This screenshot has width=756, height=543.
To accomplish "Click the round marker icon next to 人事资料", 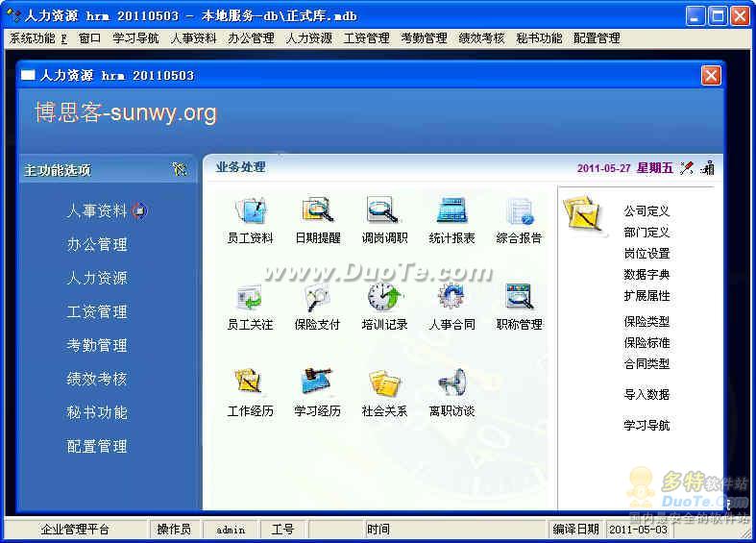I will pyautogui.click(x=140, y=210).
